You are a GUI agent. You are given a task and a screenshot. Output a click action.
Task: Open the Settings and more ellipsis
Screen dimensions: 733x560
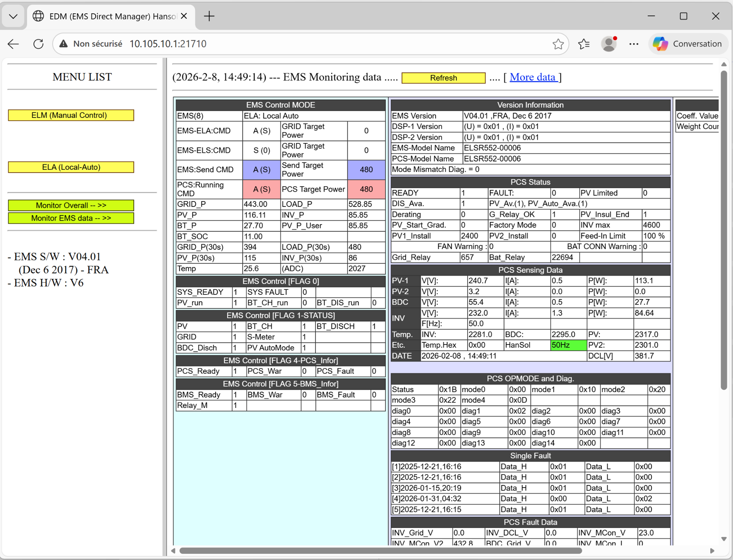[x=633, y=44]
